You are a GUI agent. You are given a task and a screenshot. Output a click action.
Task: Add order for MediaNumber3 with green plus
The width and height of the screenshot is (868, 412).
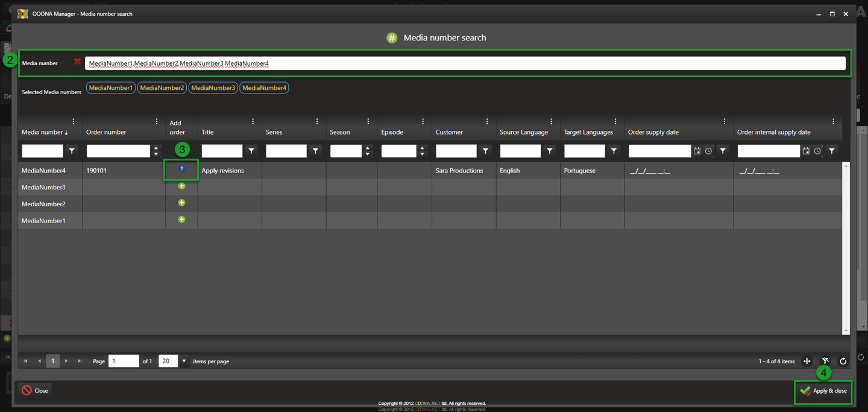[x=181, y=186]
